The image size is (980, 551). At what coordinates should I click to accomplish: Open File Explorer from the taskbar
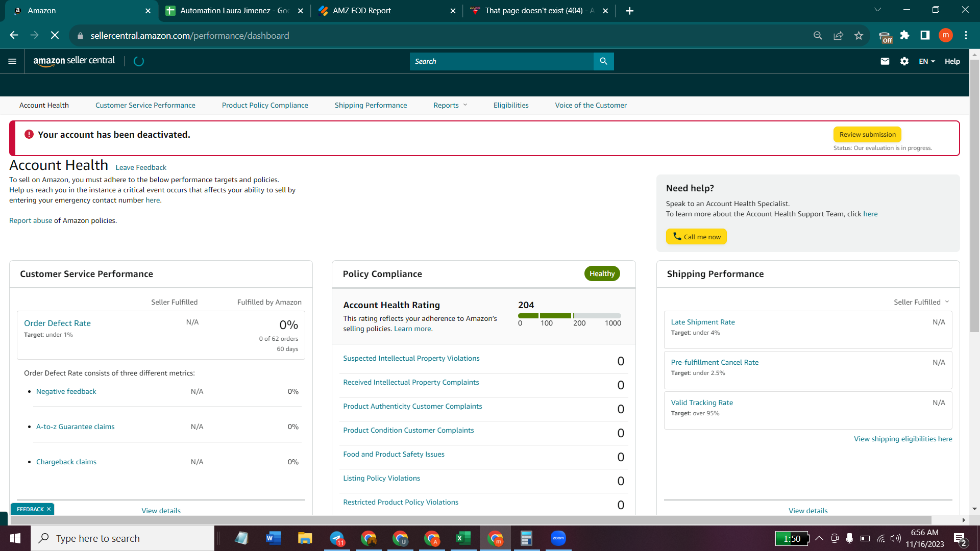coord(305,538)
